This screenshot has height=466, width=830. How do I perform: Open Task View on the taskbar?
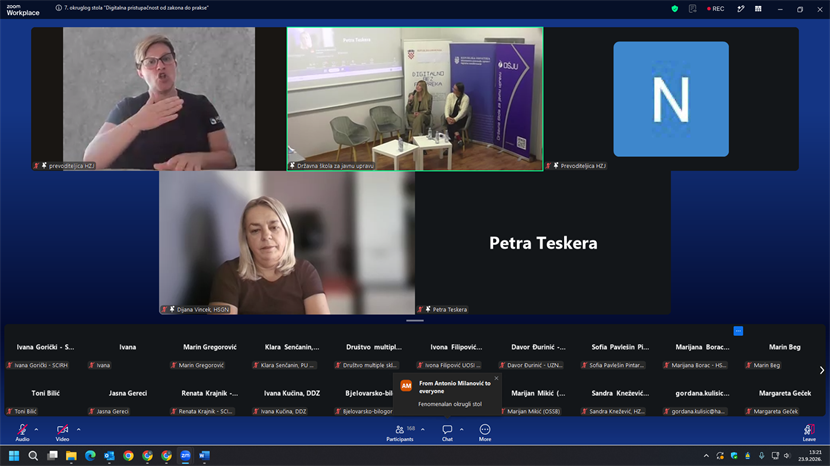(x=52, y=455)
